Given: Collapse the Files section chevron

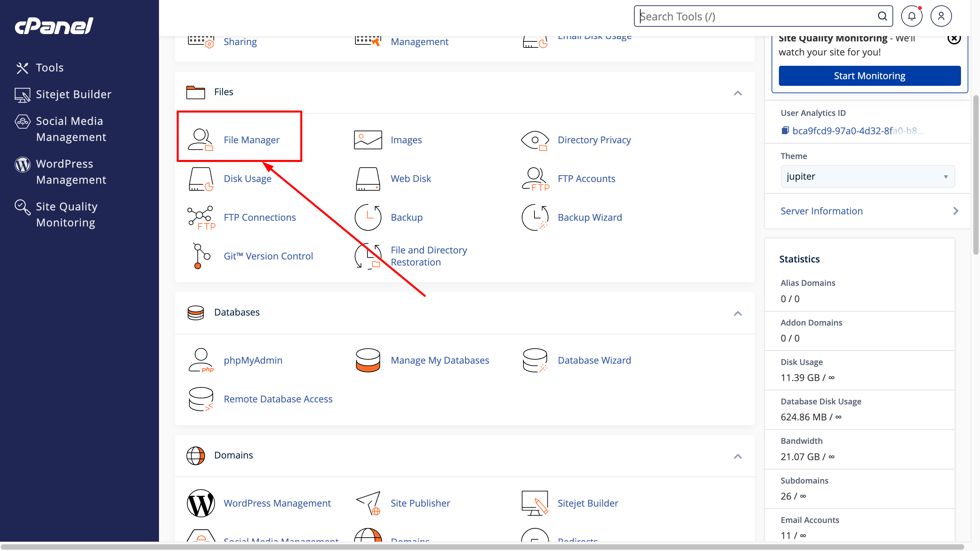Looking at the screenshot, I should click(737, 93).
